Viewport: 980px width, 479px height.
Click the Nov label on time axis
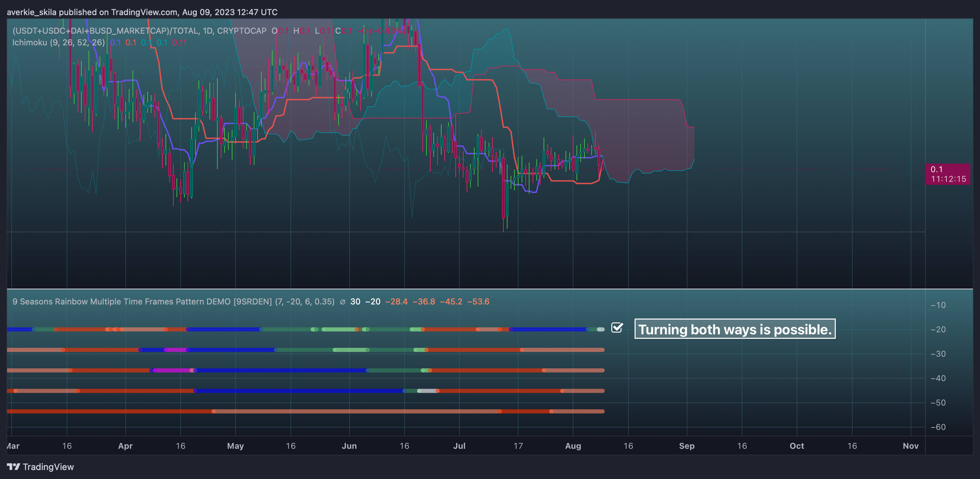910,445
